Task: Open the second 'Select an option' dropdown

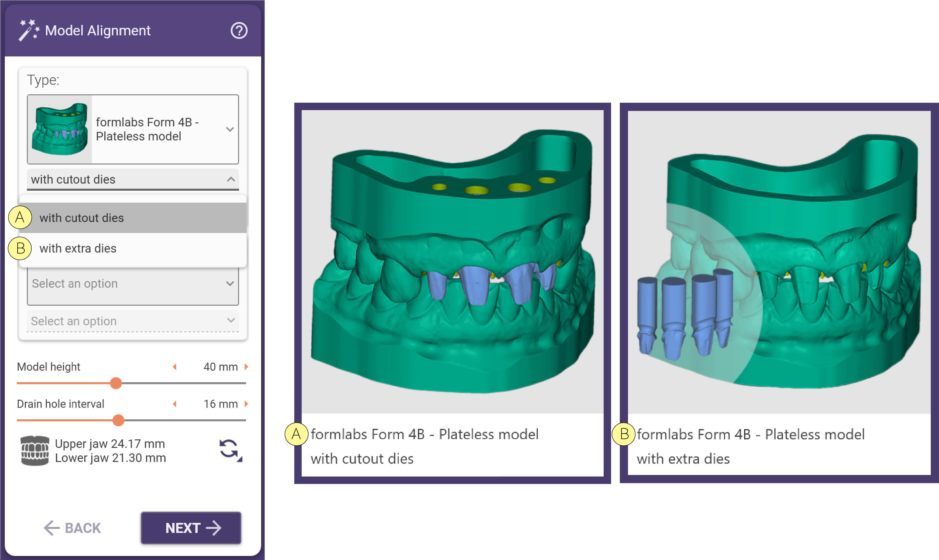Action: coord(133,321)
